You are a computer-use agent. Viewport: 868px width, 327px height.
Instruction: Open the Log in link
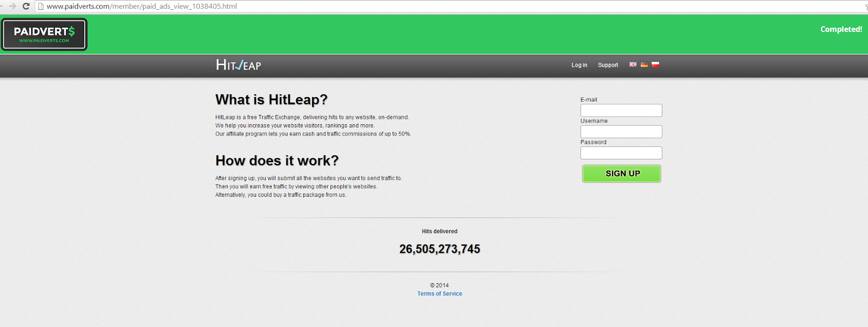tap(579, 65)
